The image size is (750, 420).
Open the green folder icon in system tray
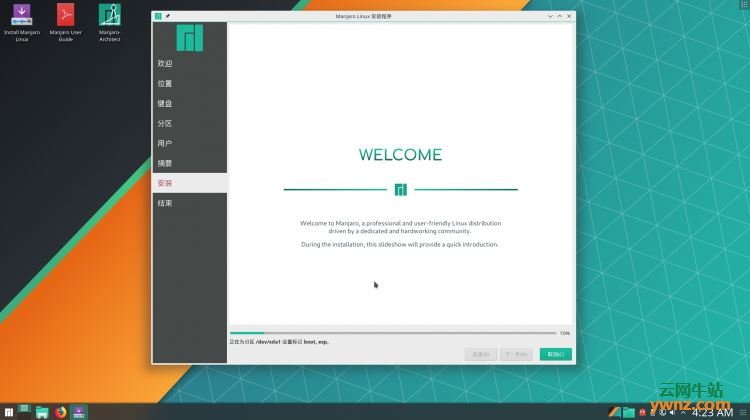coord(629,412)
